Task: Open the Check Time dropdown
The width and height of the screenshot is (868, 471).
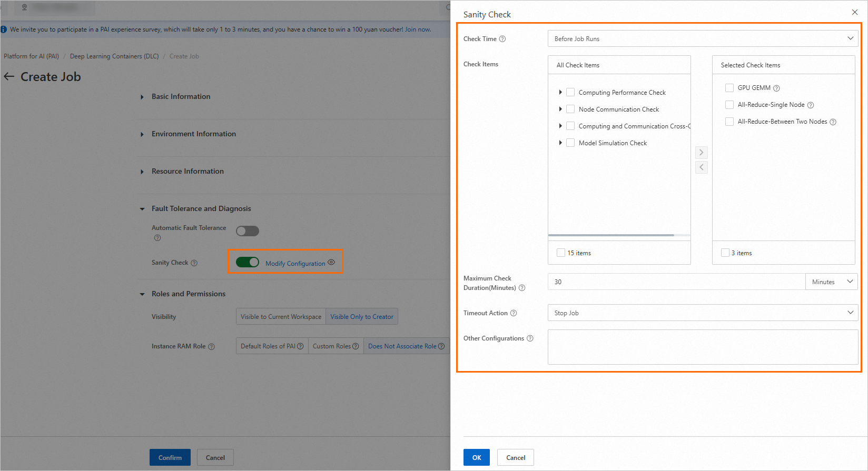Action: pyautogui.click(x=703, y=38)
